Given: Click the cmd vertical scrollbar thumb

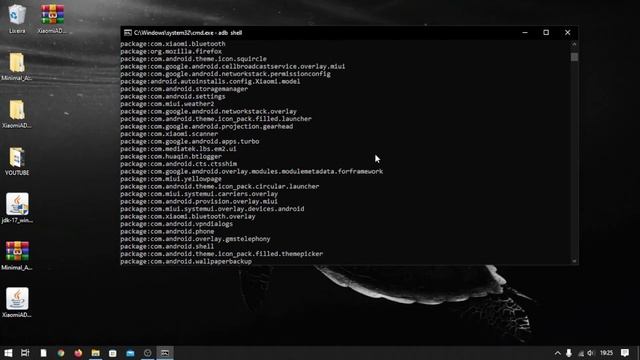Looking at the screenshot, I should click(x=574, y=57).
